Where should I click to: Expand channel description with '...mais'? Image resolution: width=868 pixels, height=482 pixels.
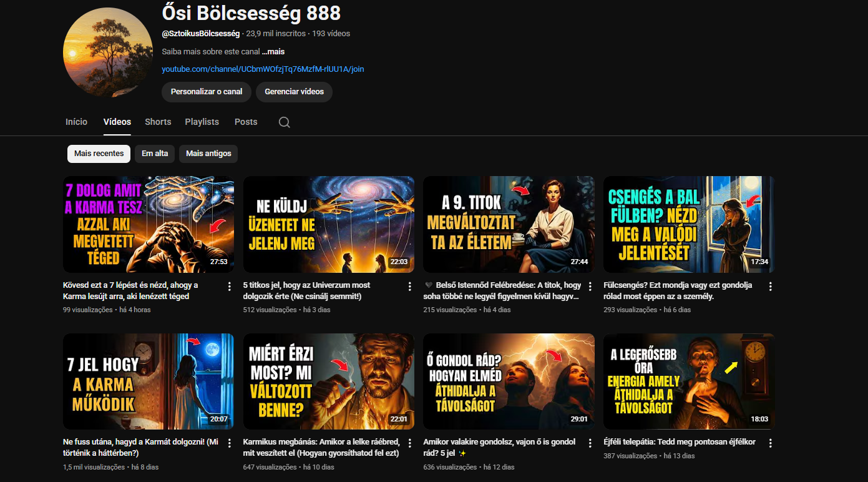(273, 51)
